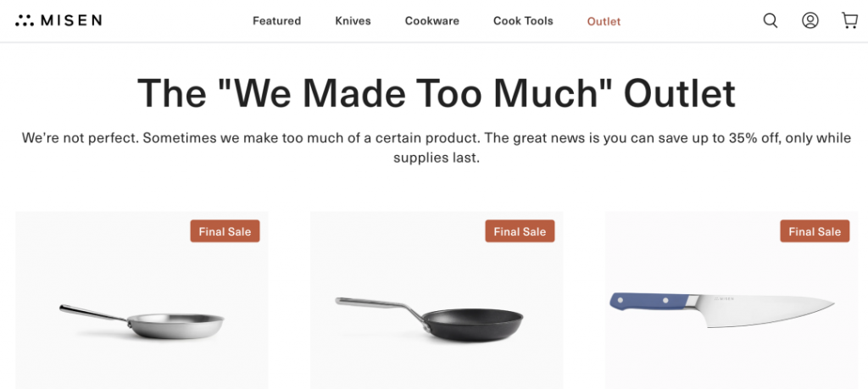The image size is (868, 389).
Task: Click the outlet description paragraph text
Action: pos(437,147)
